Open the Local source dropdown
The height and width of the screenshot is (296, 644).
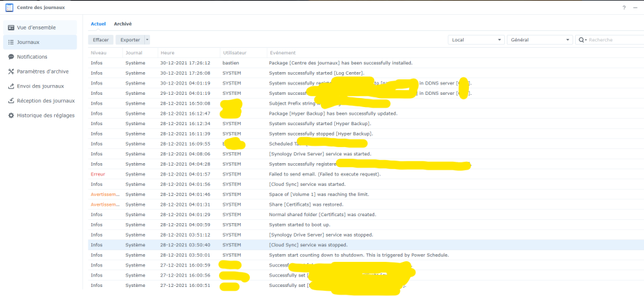[476, 40]
